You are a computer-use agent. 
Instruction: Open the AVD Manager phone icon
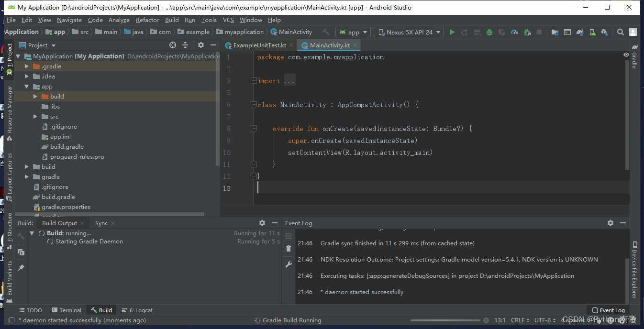tap(592, 32)
